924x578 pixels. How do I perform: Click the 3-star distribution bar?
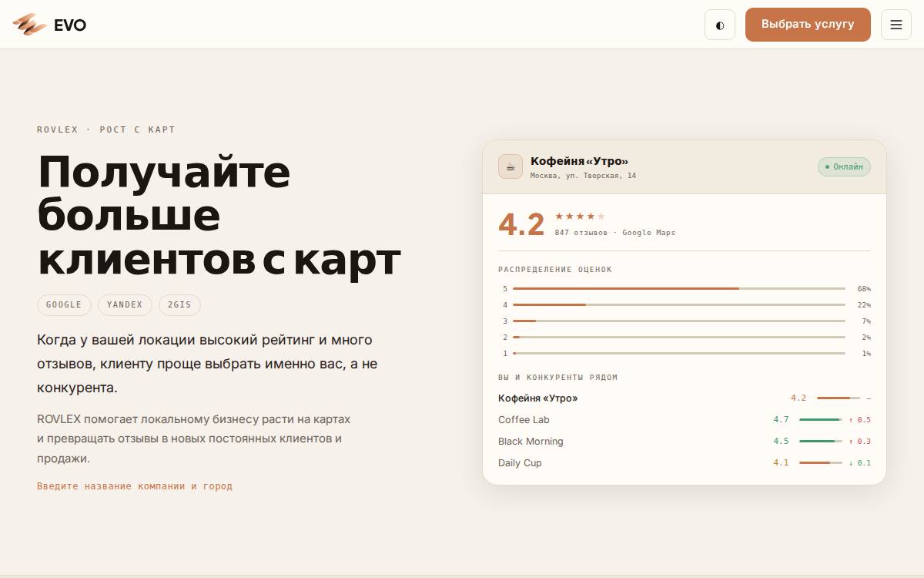point(679,321)
